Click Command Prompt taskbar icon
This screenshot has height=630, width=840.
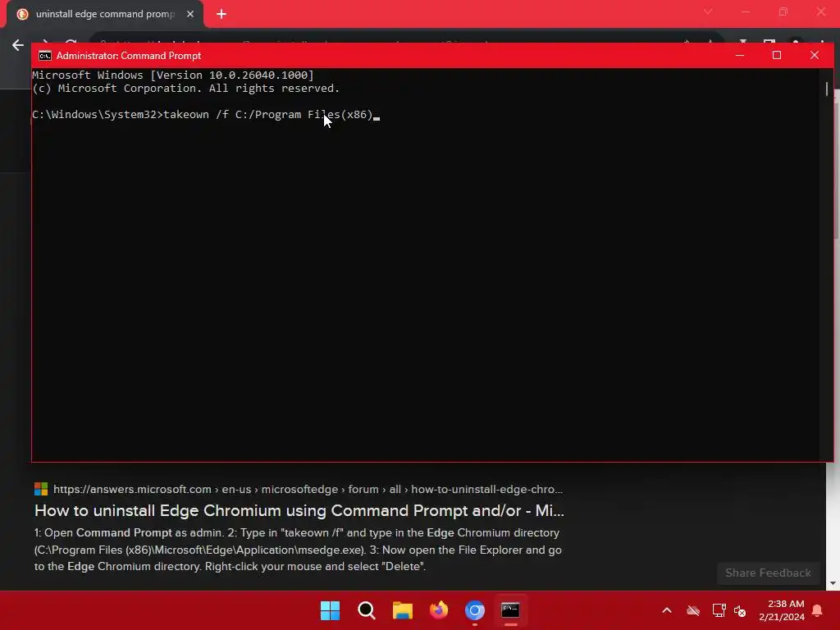coord(510,610)
